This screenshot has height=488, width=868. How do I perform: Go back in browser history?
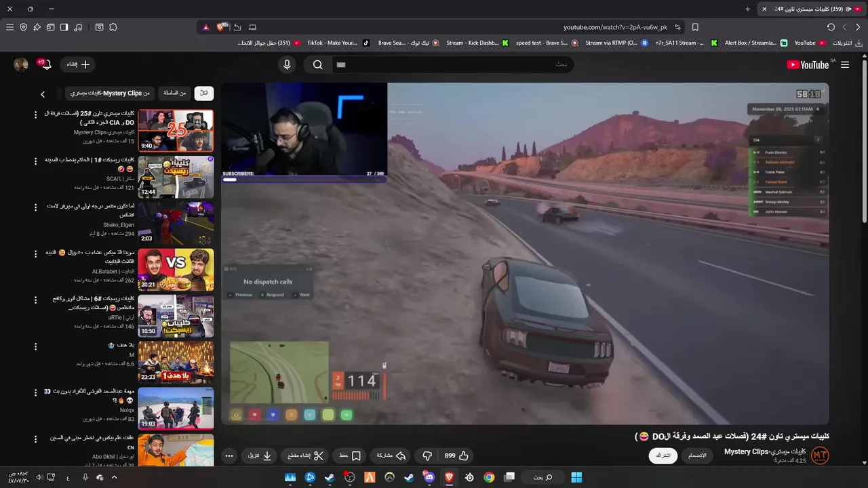point(858,27)
